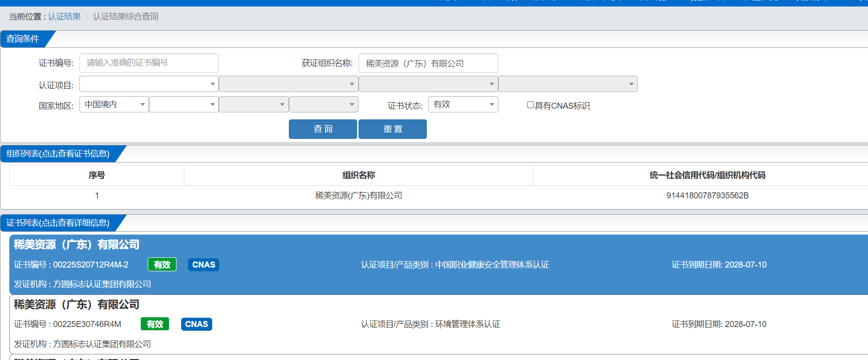
Task: Open the third 认证项目 dropdown
Action: coord(428,84)
